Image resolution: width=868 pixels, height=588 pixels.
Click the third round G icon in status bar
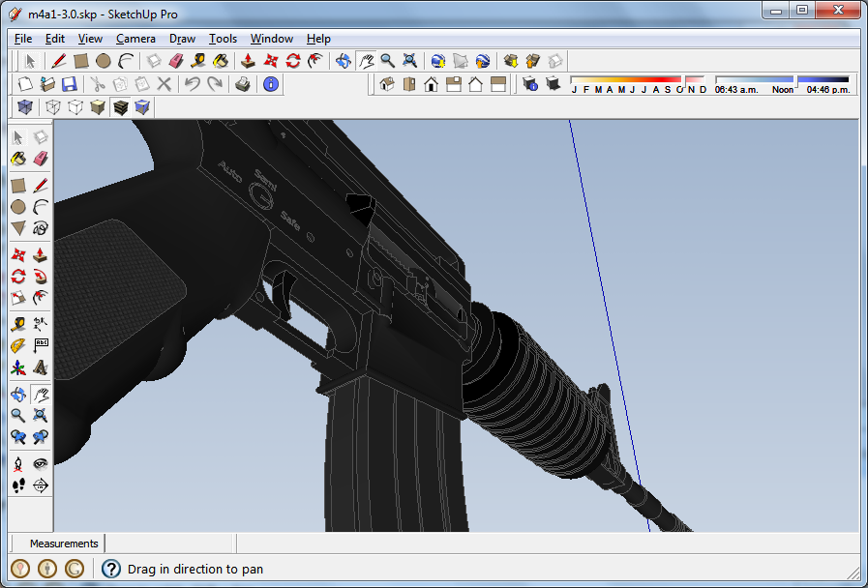click(x=75, y=569)
